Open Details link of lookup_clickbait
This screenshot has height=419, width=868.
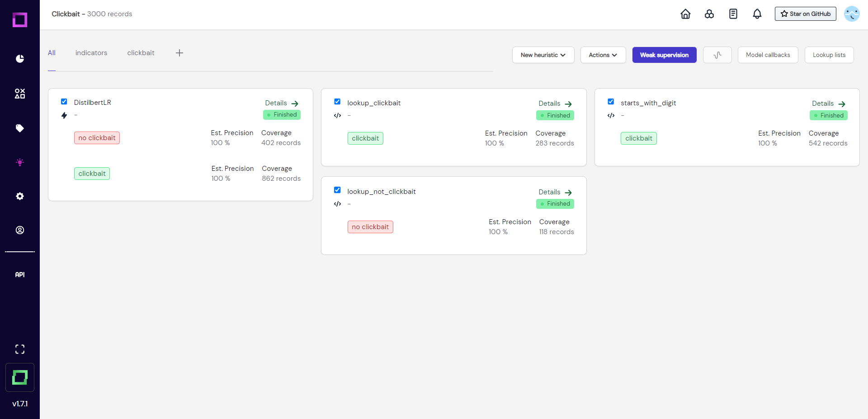pos(555,104)
